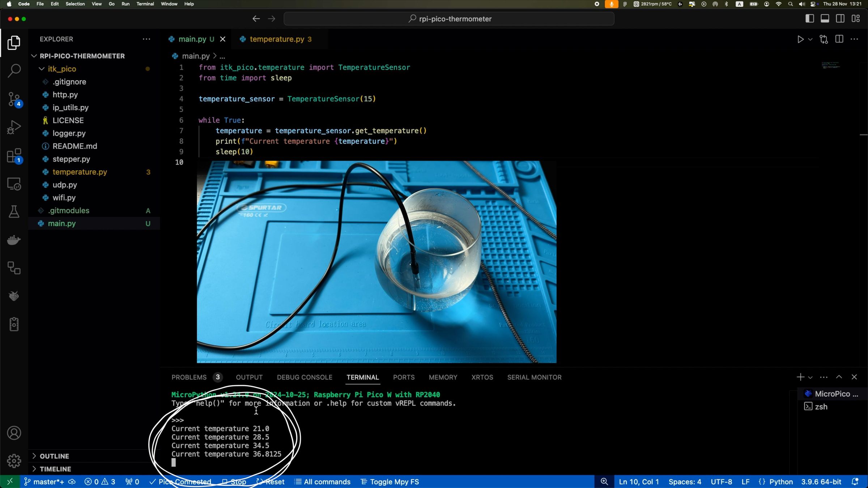Viewport: 868px width, 488px height.
Task: Open stepper.py in the explorer
Action: pos(71,159)
